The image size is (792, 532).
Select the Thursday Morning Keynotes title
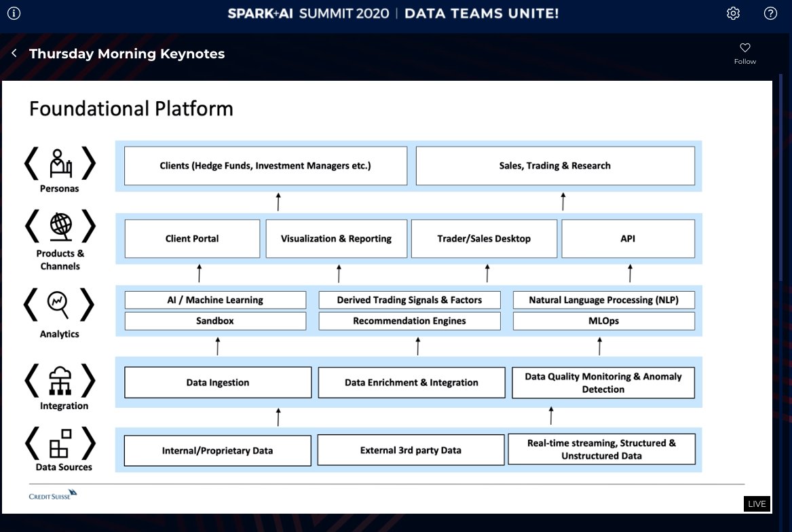[x=126, y=54]
